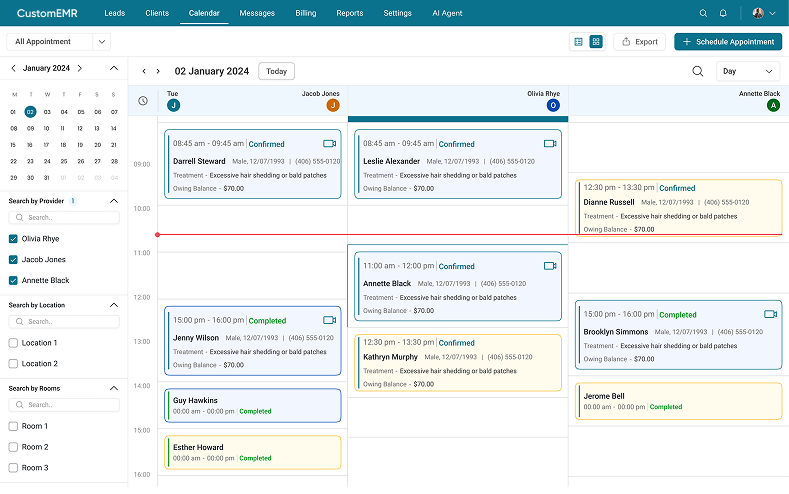Viewport: 789px width, 494px height.
Task: Click the Export button
Action: point(638,42)
